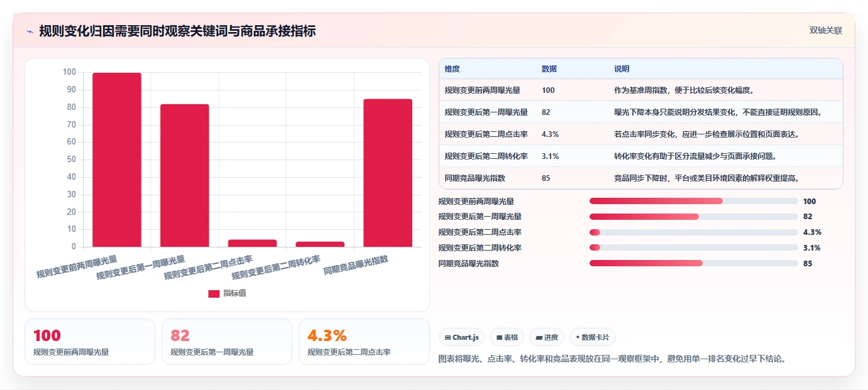The image size is (868, 390).
Task: Click the y-axis label 100
Action: [x=69, y=72]
